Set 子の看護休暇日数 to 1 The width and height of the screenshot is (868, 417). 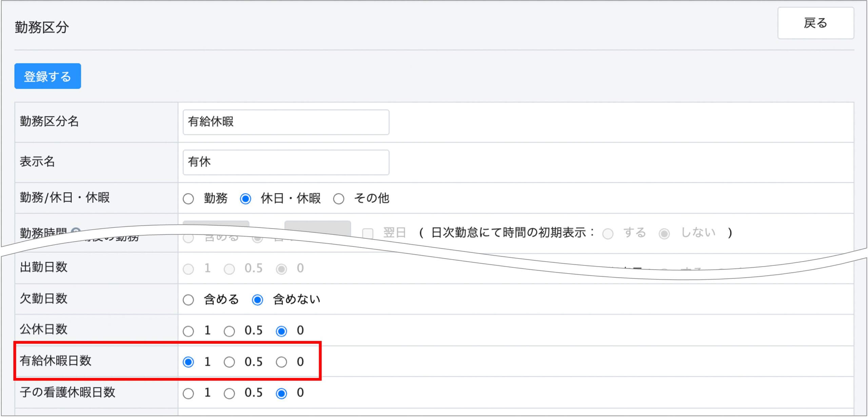(x=188, y=394)
